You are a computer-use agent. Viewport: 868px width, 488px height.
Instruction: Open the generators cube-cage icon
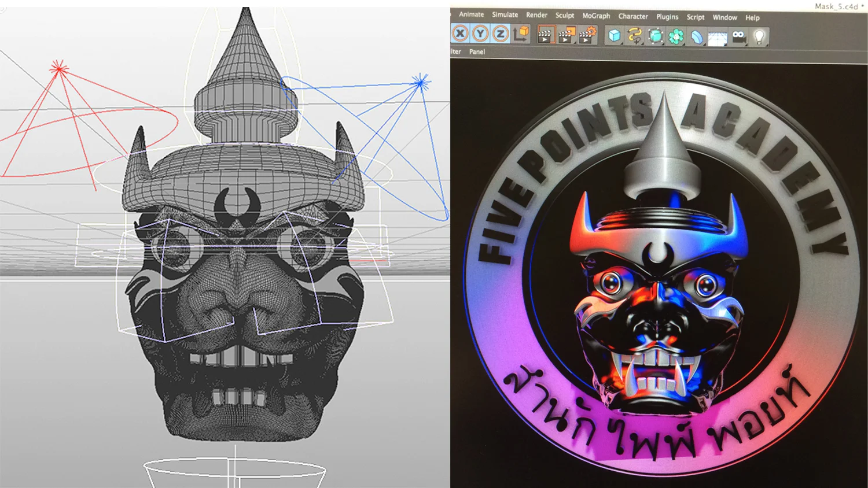click(x=656, y=36)
